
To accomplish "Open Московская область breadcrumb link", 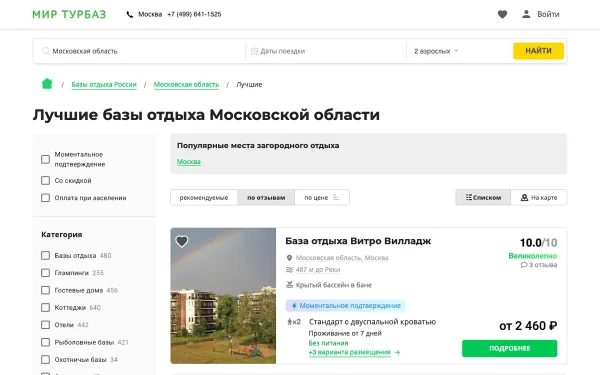I will point(186,85).
